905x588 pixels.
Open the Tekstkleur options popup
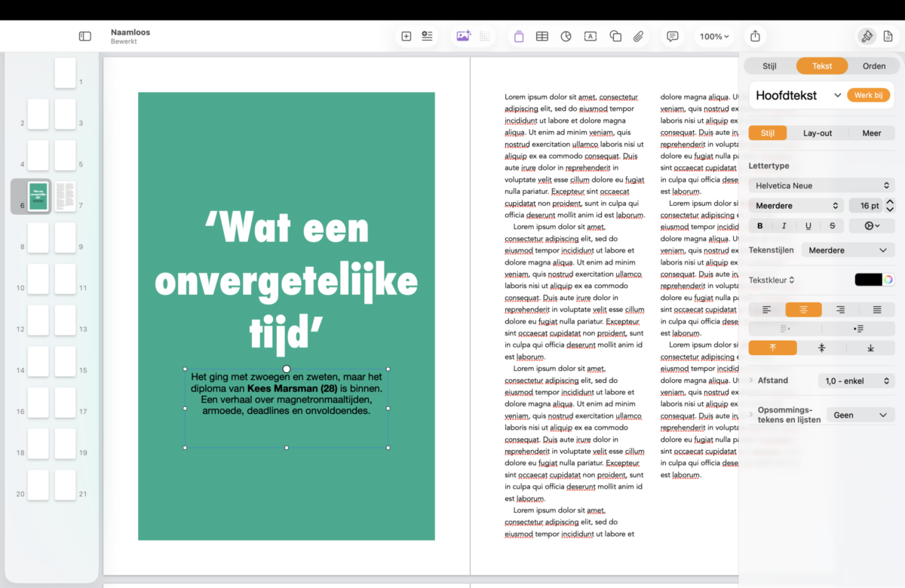(772, 280)
